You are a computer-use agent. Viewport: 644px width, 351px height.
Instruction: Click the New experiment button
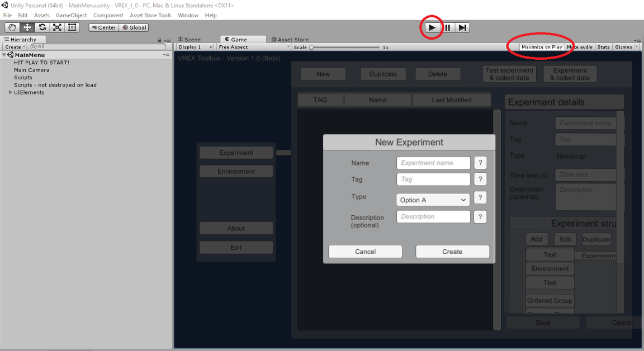[x=323, y=74]
